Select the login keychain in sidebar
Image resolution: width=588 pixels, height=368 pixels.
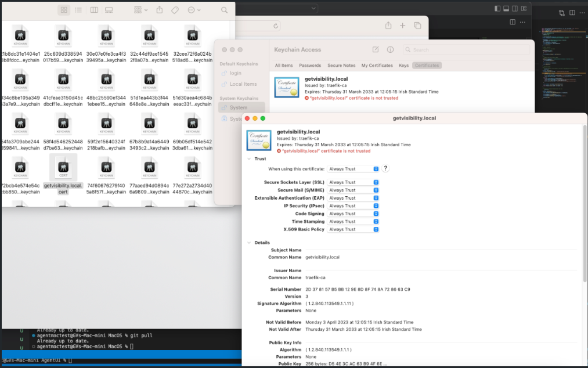tap(235, 73)
